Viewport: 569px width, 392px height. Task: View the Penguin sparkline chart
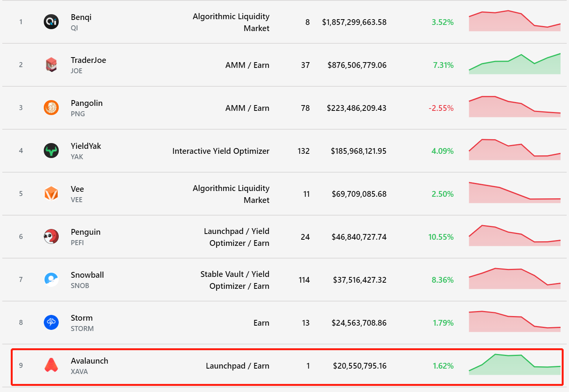tap(514, 236)
